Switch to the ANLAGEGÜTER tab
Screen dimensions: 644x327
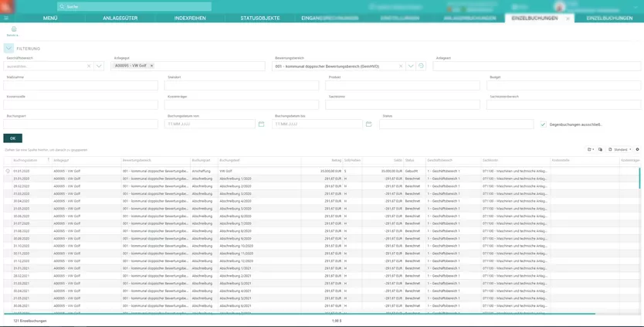[120, 18]
